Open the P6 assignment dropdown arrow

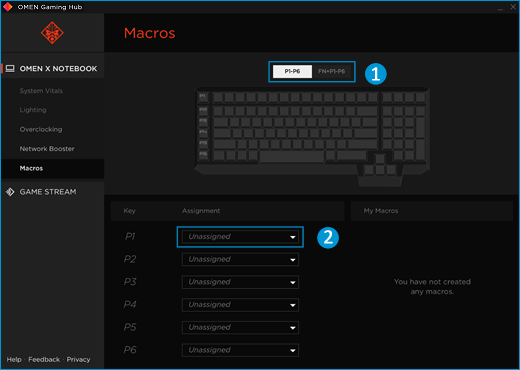[x=293, y=350]
